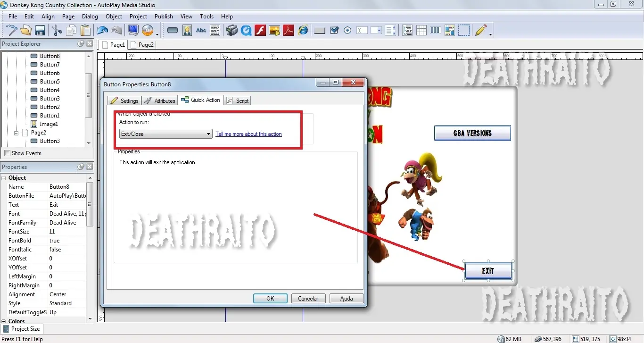Open the Project Size status tab
This screenshot has width=644, height=343.
pos(22,329)
